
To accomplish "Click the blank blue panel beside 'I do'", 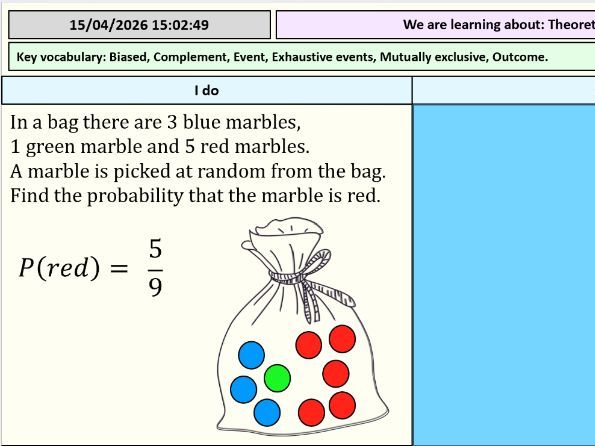I will pos(504,275).
